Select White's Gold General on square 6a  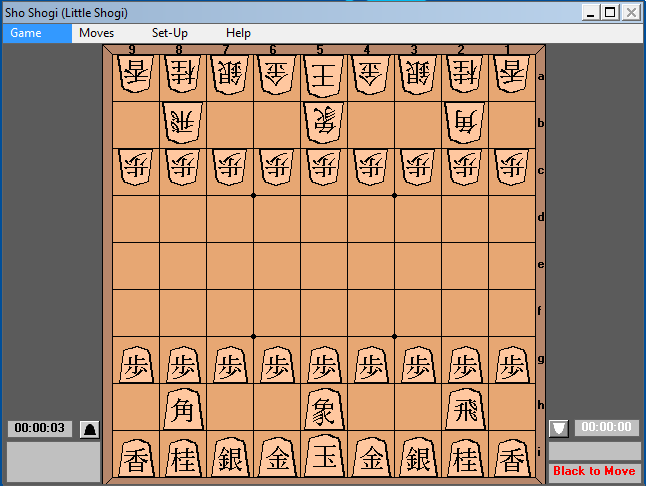coord(277,75)
